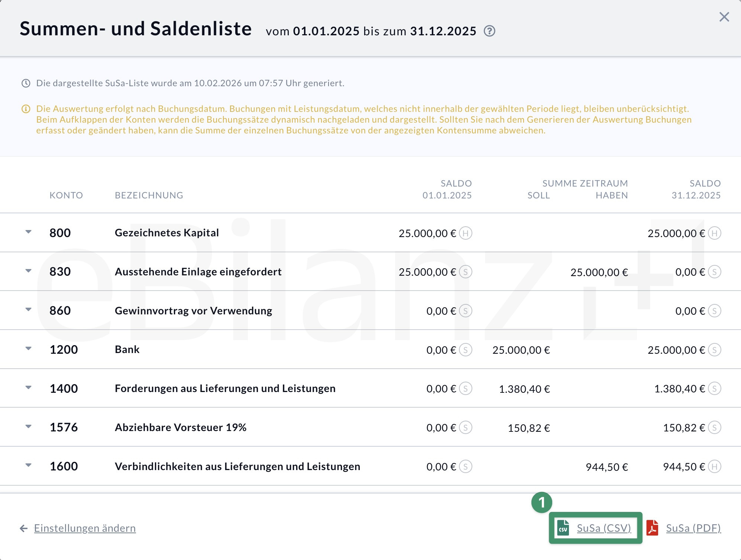Expand account 830 Ausstehende Einlage
The image size is (741, 560).
tap(28, 271)
